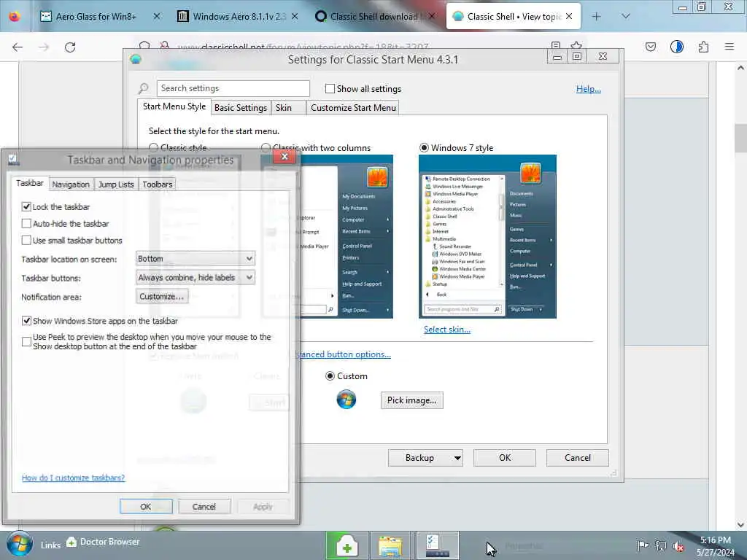Click the search magnifier in Classic Start settings
The height and width of the screenshot is (560, 747).
click(x=144, y=88)
